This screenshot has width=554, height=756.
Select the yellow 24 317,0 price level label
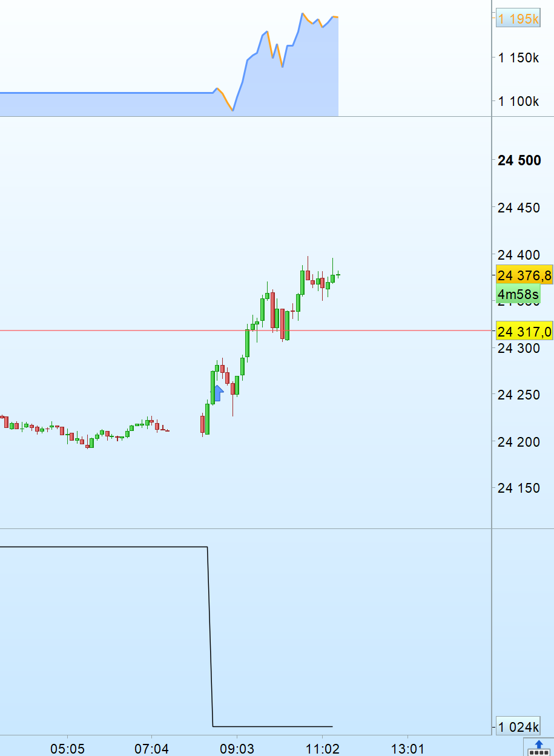coord(524,331)
